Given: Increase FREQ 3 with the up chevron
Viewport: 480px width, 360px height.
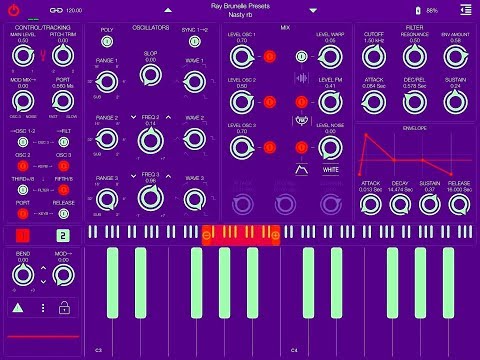Looking at the screenshot, I should [168, 176].
